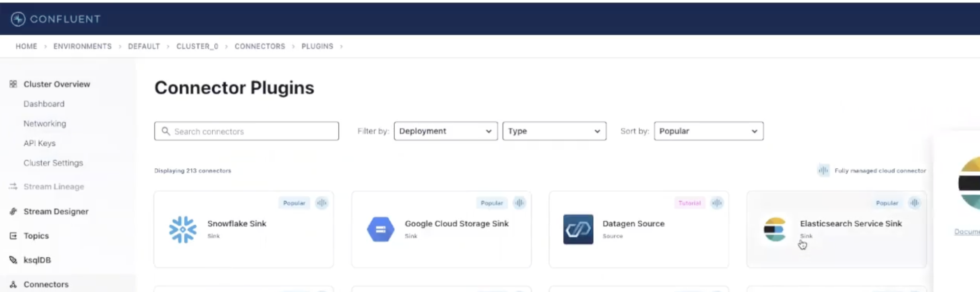Click the Connectors sidebar icon
Viewport: 980px width, 292px height.
tap(13, 284)
